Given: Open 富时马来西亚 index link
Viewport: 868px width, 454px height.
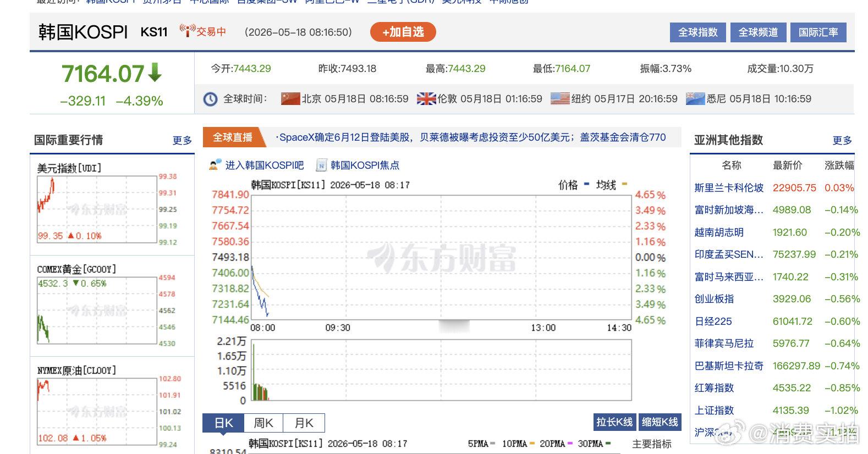Looking at the screenshot, I should point(729,277).
